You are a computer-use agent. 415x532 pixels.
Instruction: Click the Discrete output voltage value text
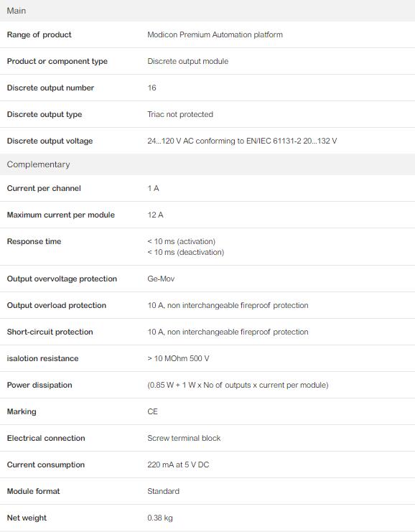[242, 141]
